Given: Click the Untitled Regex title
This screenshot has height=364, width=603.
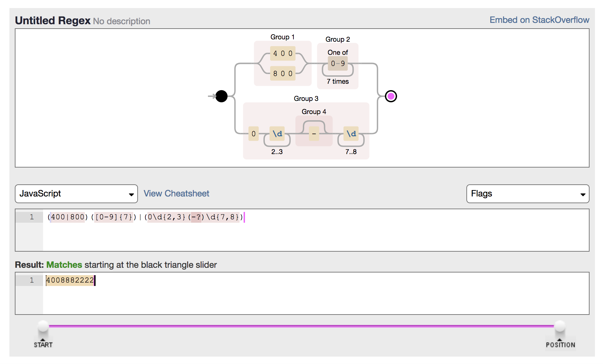Looking at the screenshot, I should click(53, 21).
